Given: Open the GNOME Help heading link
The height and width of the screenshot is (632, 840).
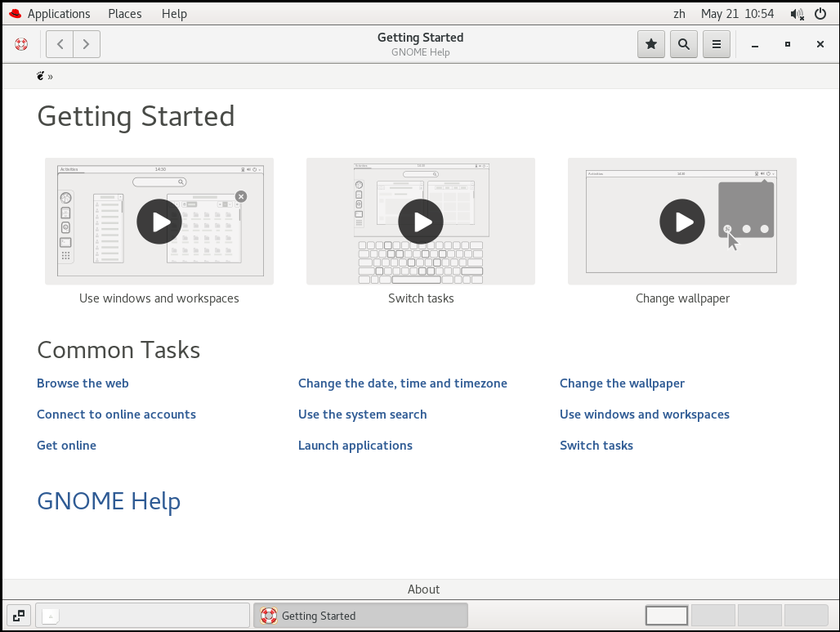Looking at the screenshot, I should pyautogui.click(x=109, y=502).
